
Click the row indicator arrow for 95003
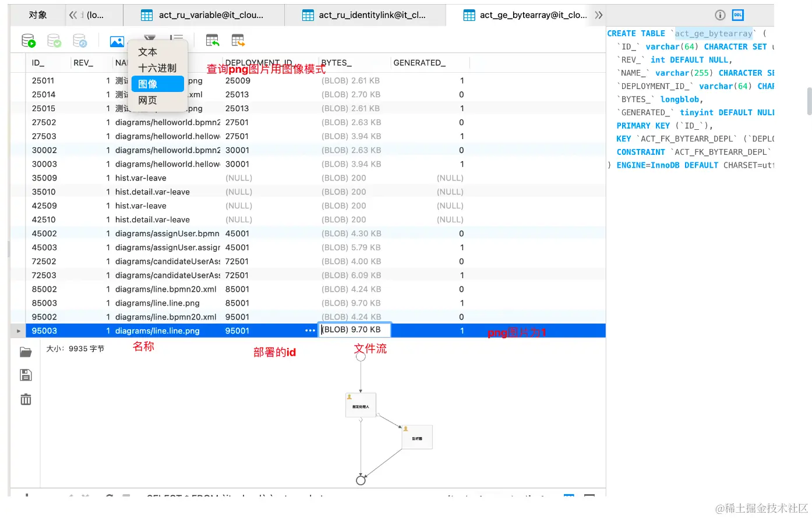click(x=19, y=331)
